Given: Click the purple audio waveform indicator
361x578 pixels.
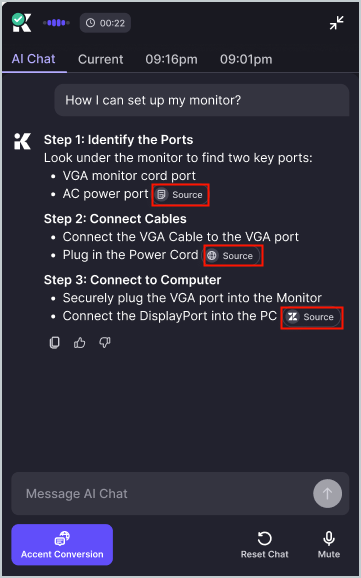Looking at the screenshot, I should pyautogui.click(x=56, y=23).
